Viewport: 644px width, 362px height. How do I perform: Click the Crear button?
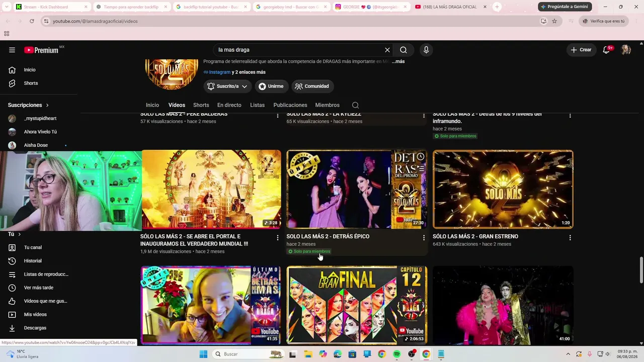tap(581, 50)
